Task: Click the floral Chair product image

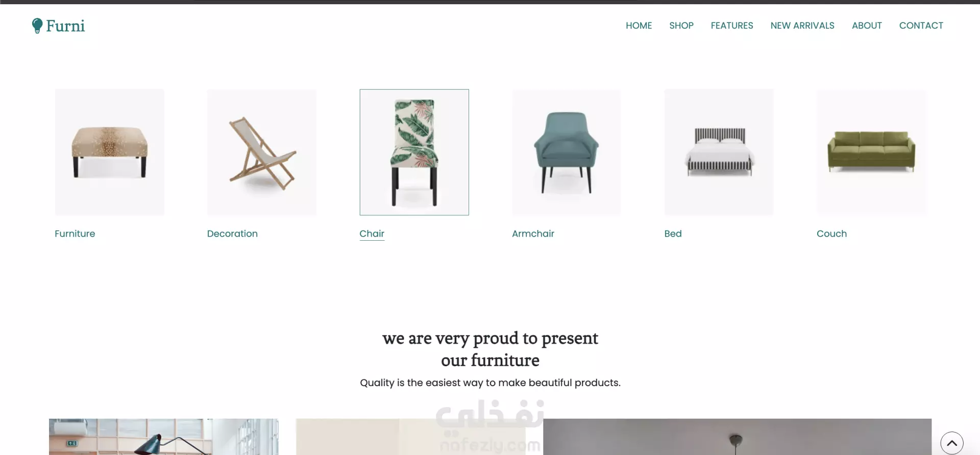Action: pos(414,152)
